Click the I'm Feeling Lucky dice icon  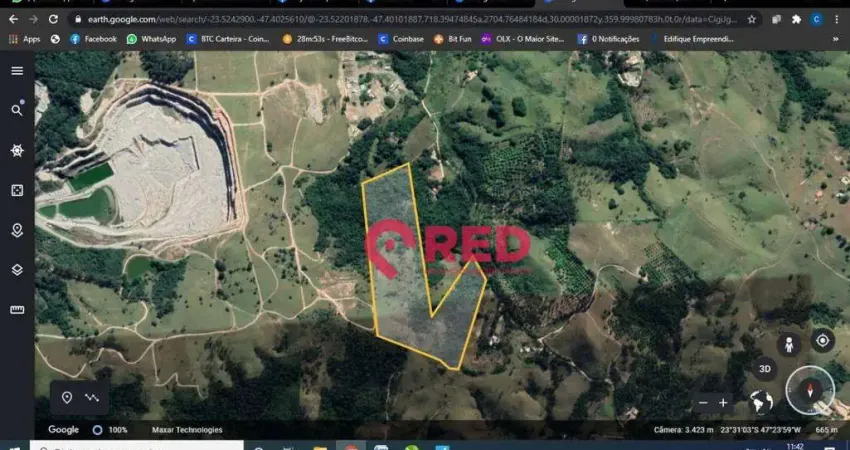pos(17,190)
